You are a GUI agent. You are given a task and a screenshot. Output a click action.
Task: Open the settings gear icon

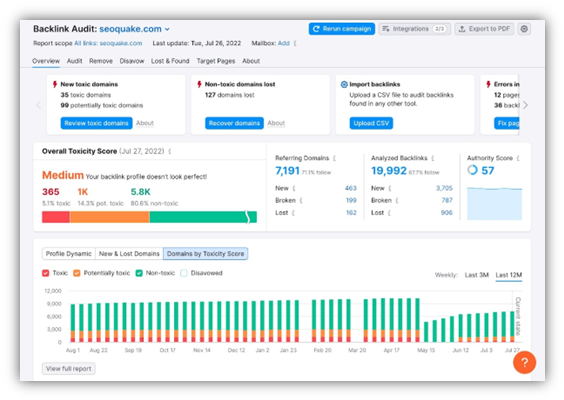pyautogui.click(x=524, y=29)
